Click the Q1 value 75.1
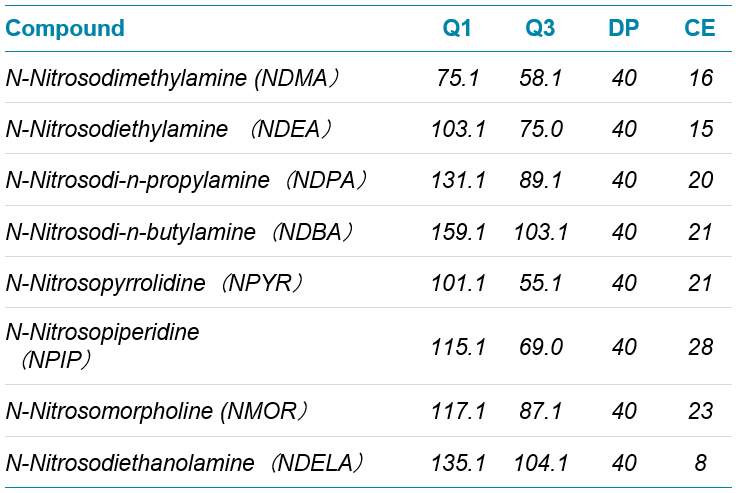 (x=458, y=78)
